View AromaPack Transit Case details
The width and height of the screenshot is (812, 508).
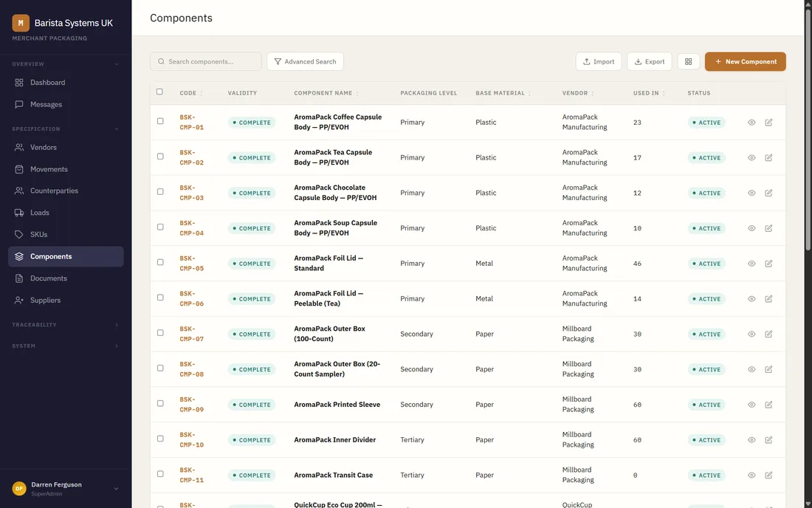click(x=751, y=475)
